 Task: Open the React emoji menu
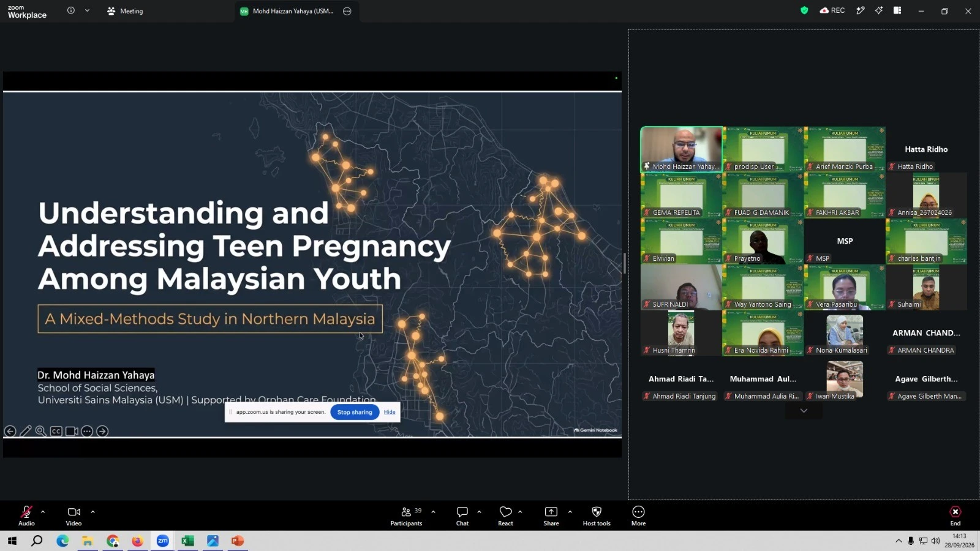(x=505, y=515)
